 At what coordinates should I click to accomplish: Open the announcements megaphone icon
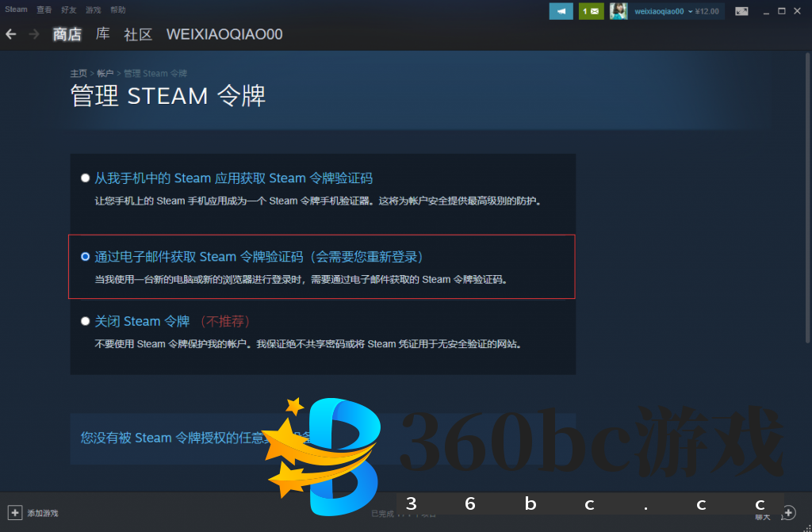pos(561,11)
